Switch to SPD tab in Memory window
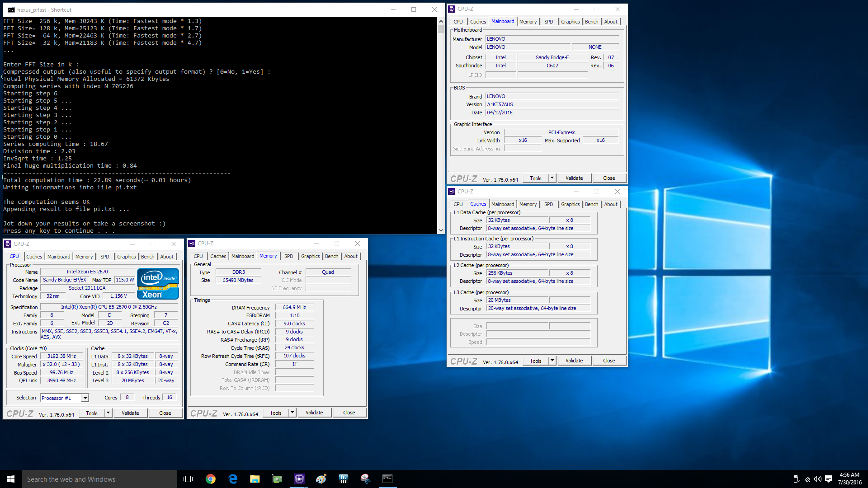868x488 pixels. [x=289, y=256]
